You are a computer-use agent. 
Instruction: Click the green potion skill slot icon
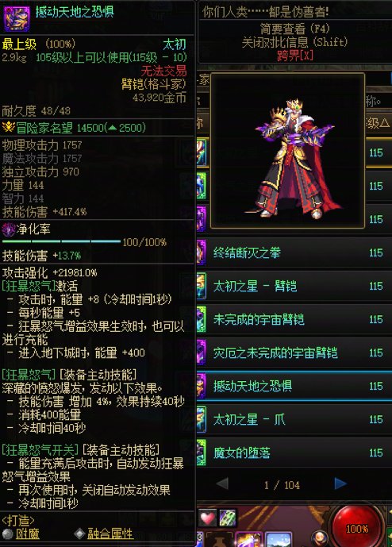228,518
